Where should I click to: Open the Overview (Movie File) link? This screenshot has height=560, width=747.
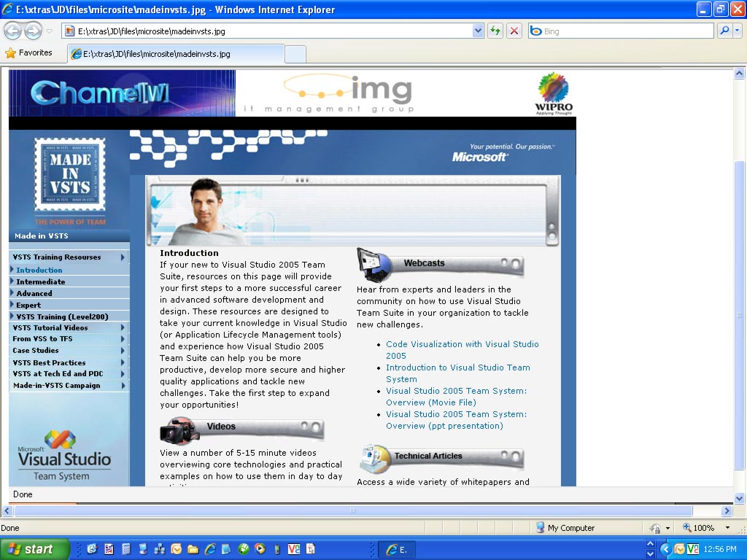(x=457, y=397)
